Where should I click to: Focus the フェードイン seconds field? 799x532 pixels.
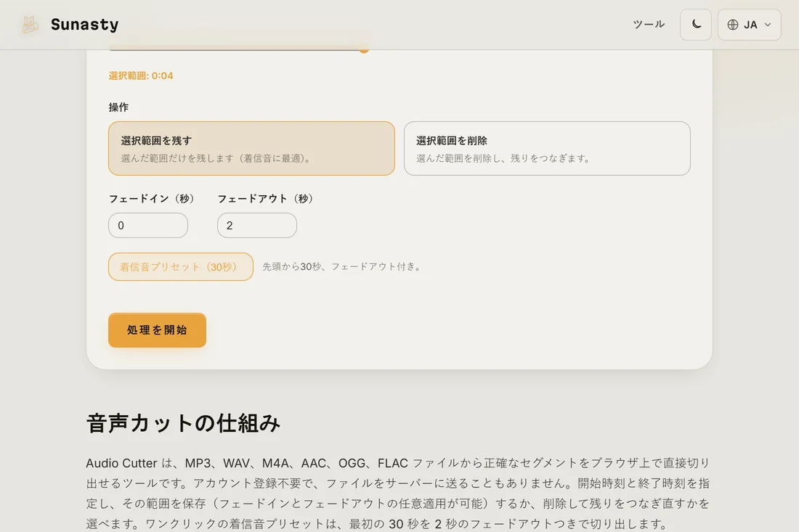click(147, 226)
